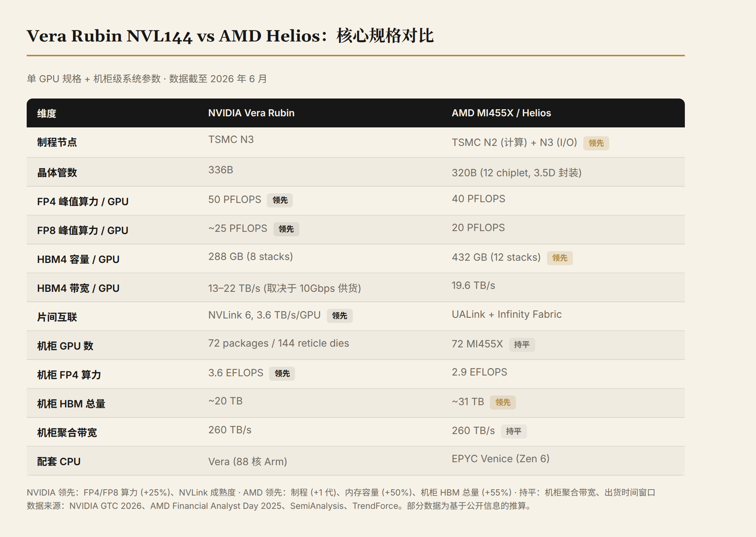Click the '19.6 TB/s' value

pos(473,286)
